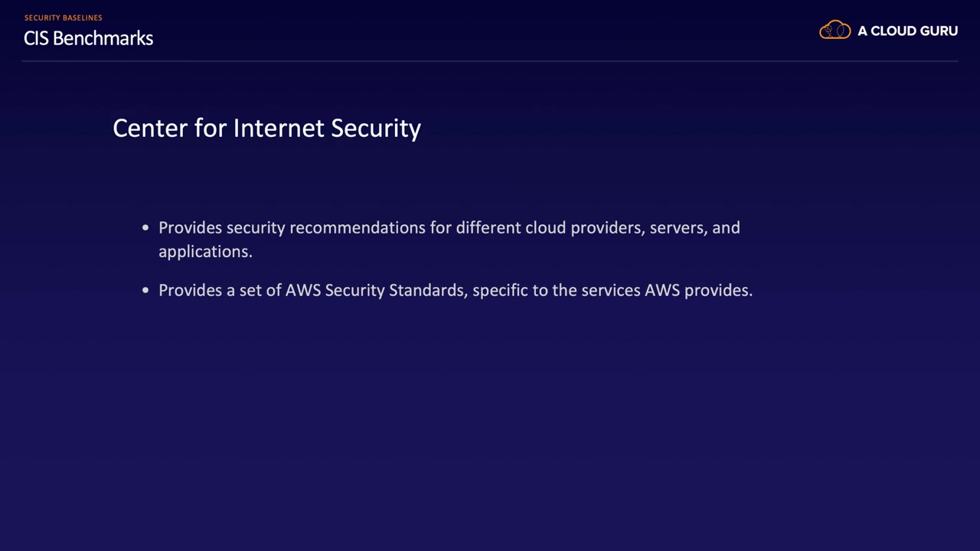Click the second bullet point dot
This screenshot has height=551, width=980.
pyautogui.click(x=145, y=291)
